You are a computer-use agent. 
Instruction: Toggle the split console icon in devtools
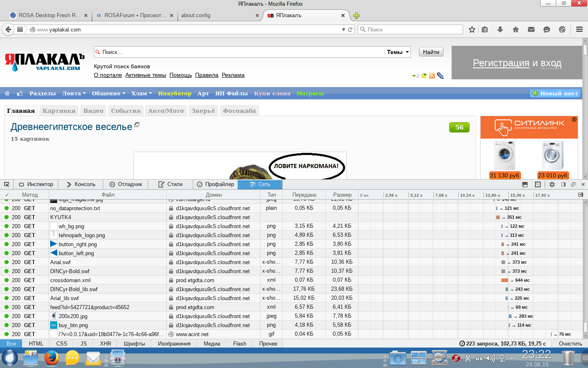pos(525,184)
